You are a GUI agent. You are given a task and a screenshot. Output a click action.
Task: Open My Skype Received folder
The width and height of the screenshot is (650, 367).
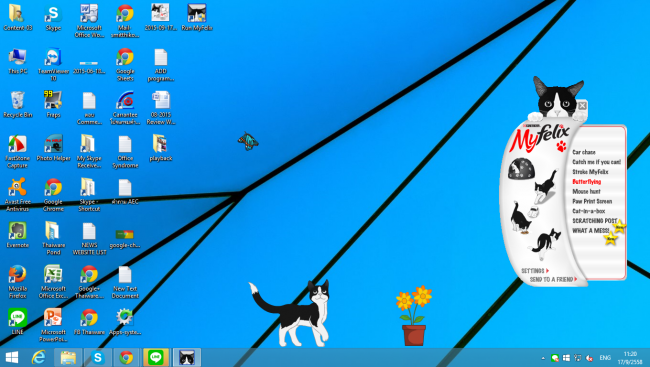pos(89,151)
